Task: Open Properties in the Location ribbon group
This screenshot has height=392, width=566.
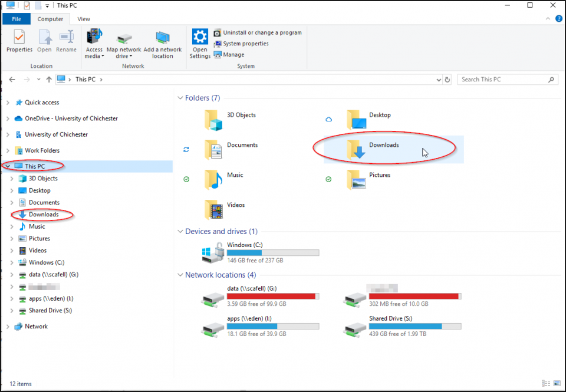Action: (19, 41)
